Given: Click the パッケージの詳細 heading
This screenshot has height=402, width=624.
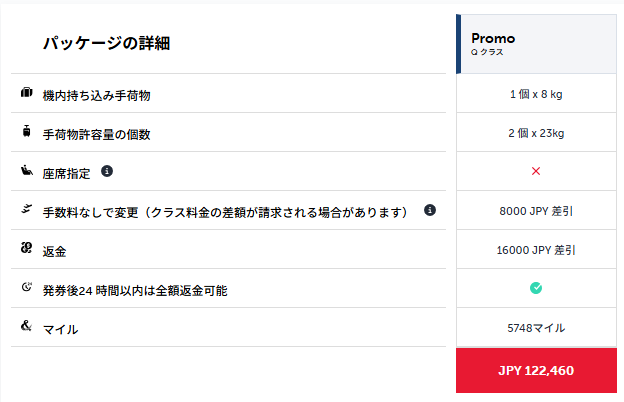Looking at the screenshot, I should click(107, 43).
